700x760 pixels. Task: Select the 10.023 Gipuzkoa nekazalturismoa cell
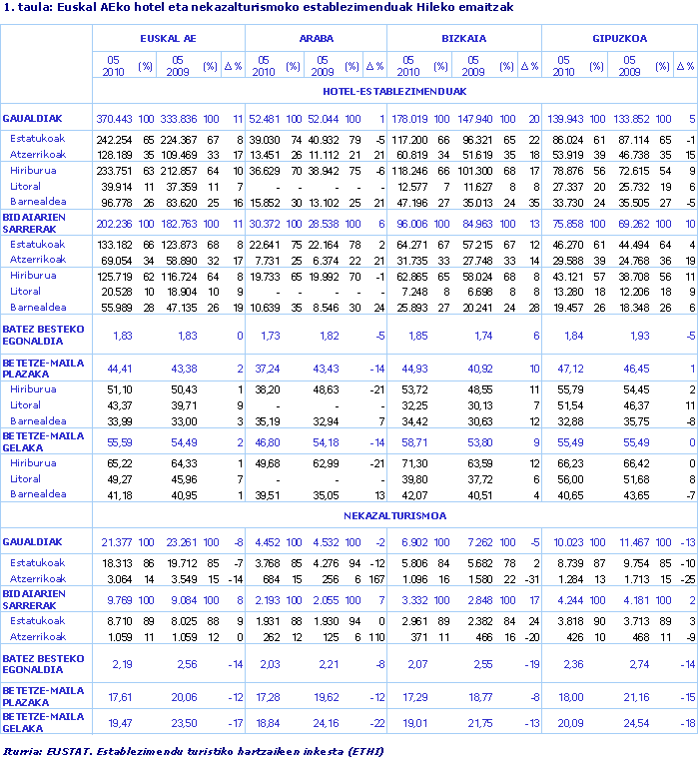[x=567, y=541]
